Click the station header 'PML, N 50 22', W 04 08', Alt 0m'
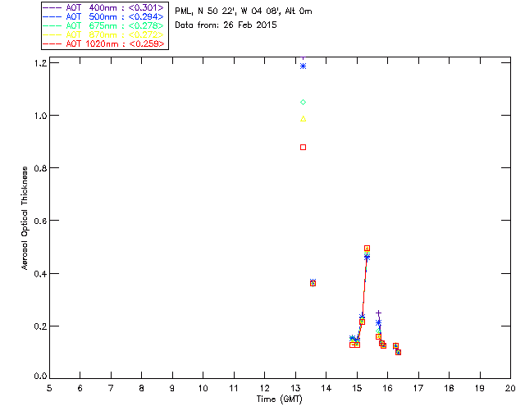 point(244,11)
